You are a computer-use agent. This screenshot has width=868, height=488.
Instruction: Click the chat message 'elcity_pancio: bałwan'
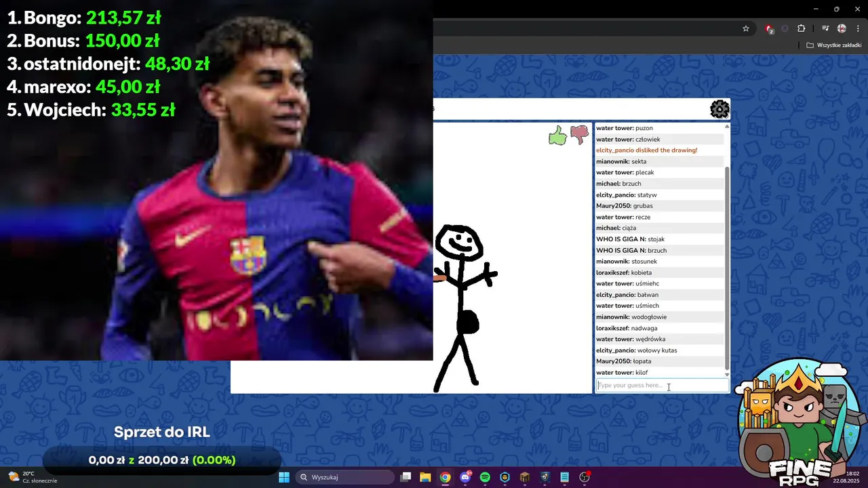627,295
